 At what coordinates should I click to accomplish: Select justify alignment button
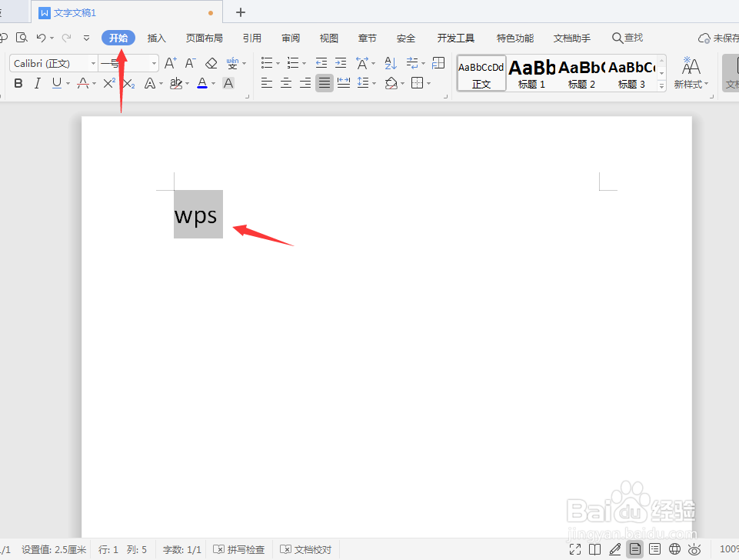[x=325, y=83]
